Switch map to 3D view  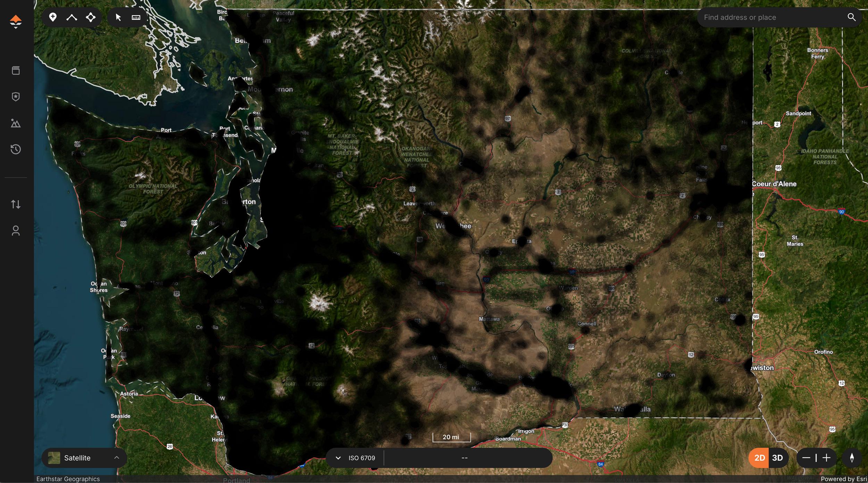778,458
